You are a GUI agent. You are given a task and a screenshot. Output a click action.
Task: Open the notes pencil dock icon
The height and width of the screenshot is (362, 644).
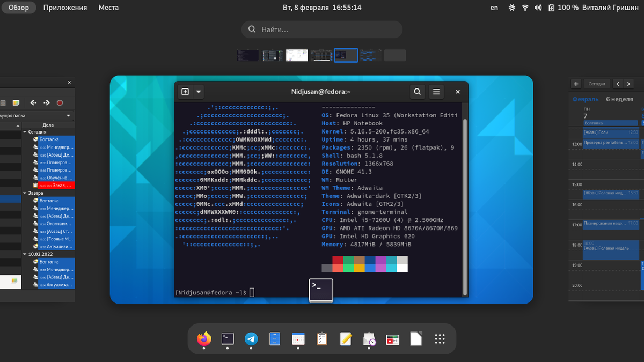click(346, 338)
